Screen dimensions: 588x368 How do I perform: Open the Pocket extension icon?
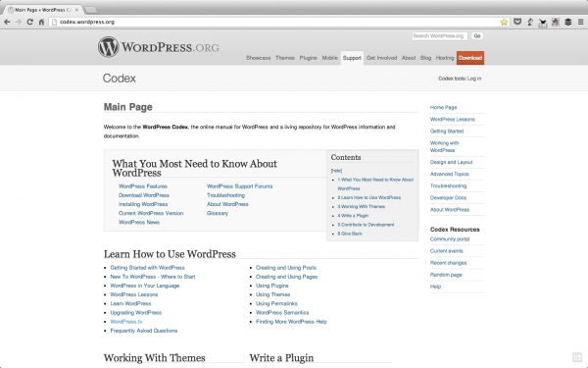coord(517,23)
